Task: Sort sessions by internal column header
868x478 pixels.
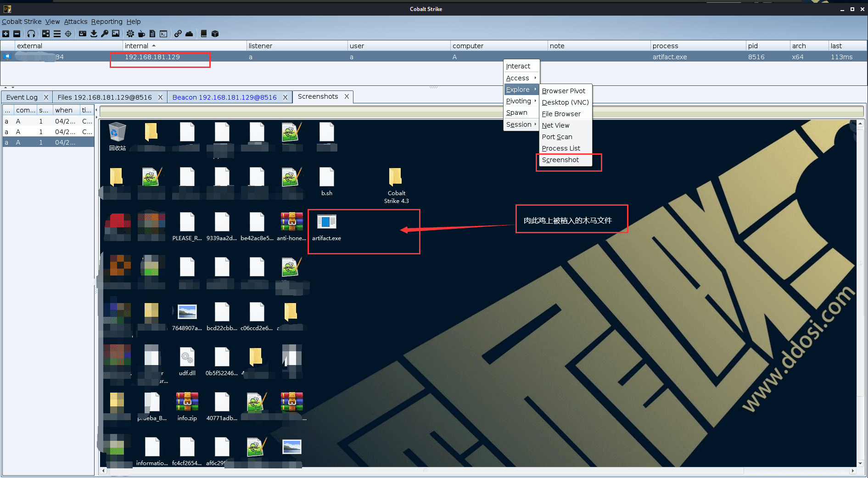Action: coord(185,46)
